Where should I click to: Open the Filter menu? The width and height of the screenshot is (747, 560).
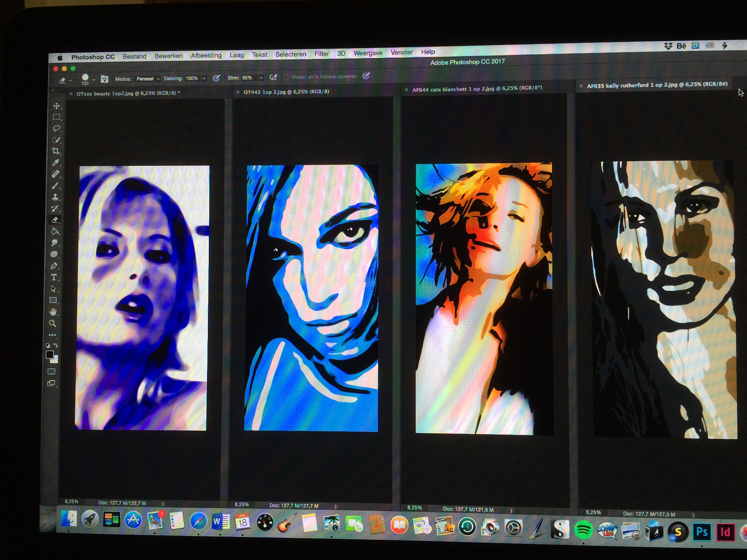coord(321,54)
